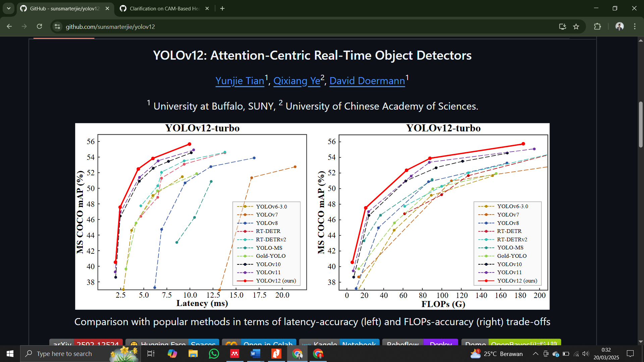The image size is (644, 362).
Task: Follow the Yunjie Tian author link
Action: point(239,81)
